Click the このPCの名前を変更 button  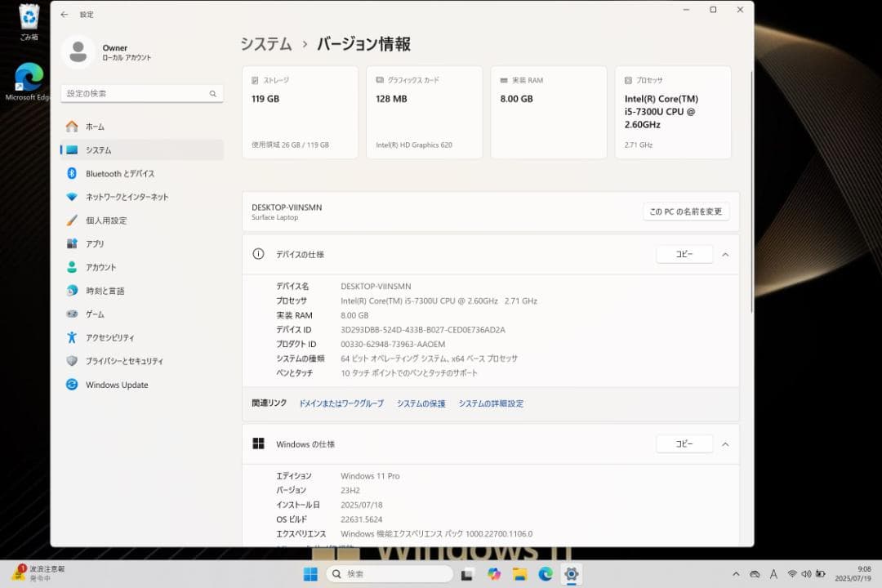[x=686, y=211]
